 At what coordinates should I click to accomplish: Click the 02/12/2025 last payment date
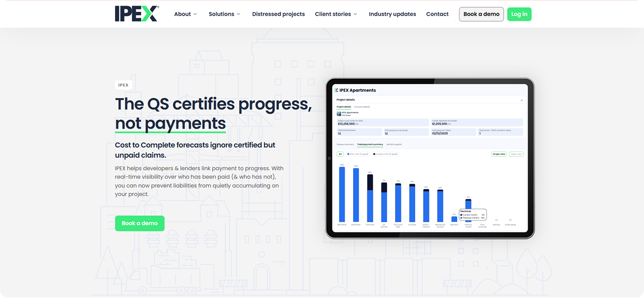tap(440, 133)
